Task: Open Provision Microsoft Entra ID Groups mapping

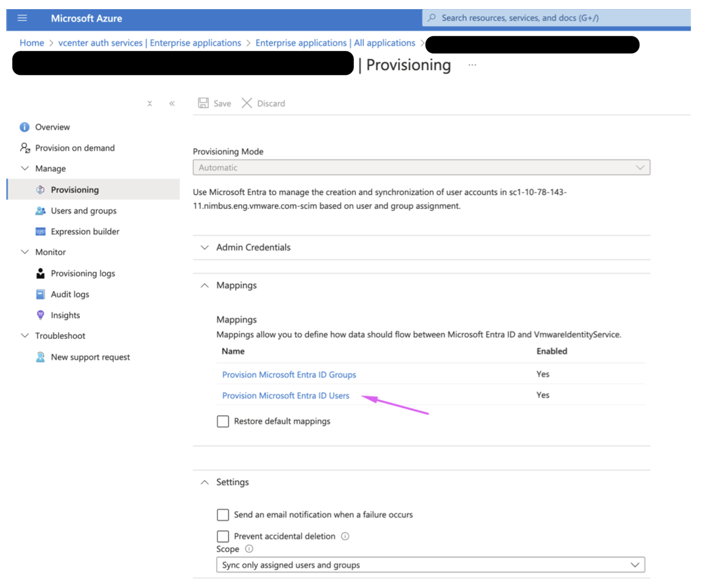Action: click(289, 375)
